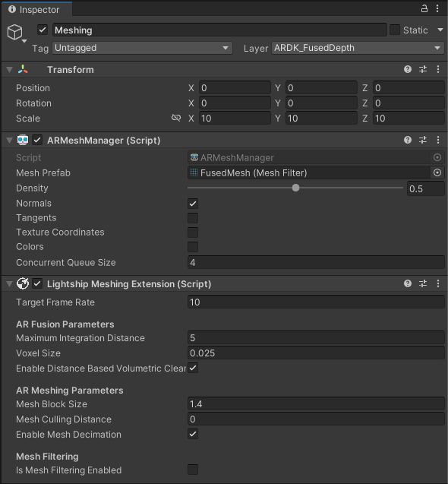The height and width of the screenshot is (484, 448).
Task: Click the Position label
Action: tap(33, 87)
